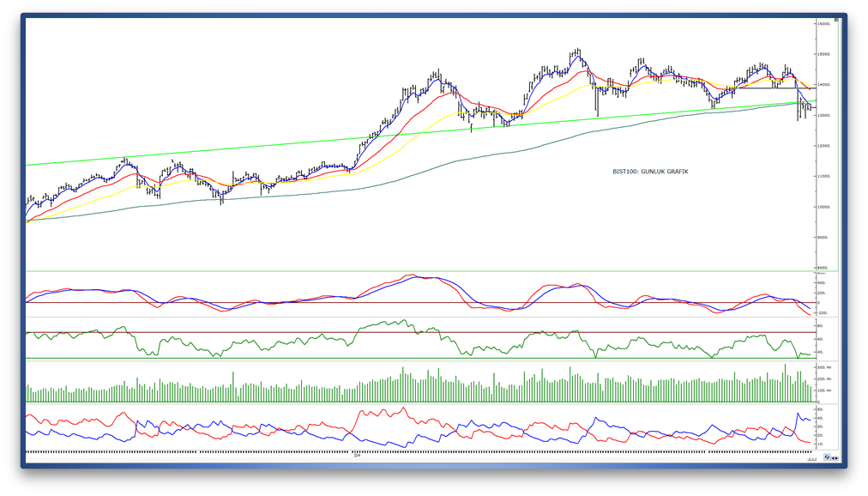Click the blue refresh arrows icon
Screen dimensions: 868x496
pyautogui.click(x=827, y=457)
